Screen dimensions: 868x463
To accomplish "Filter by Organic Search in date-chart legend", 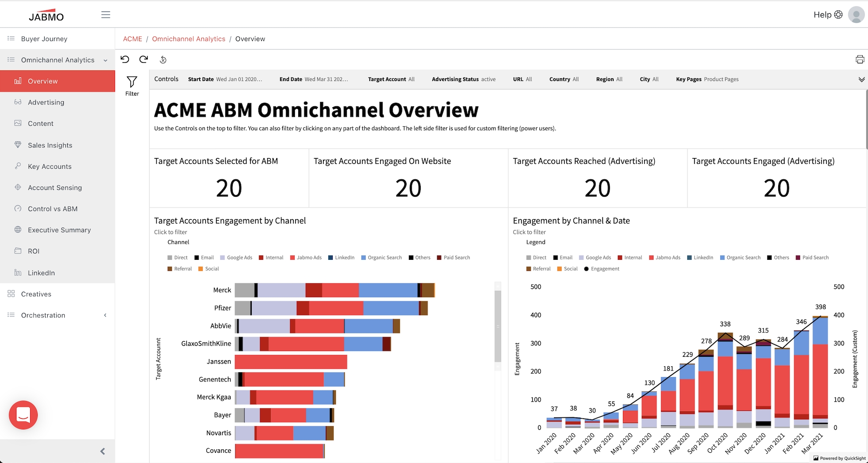I will (740, 258).
